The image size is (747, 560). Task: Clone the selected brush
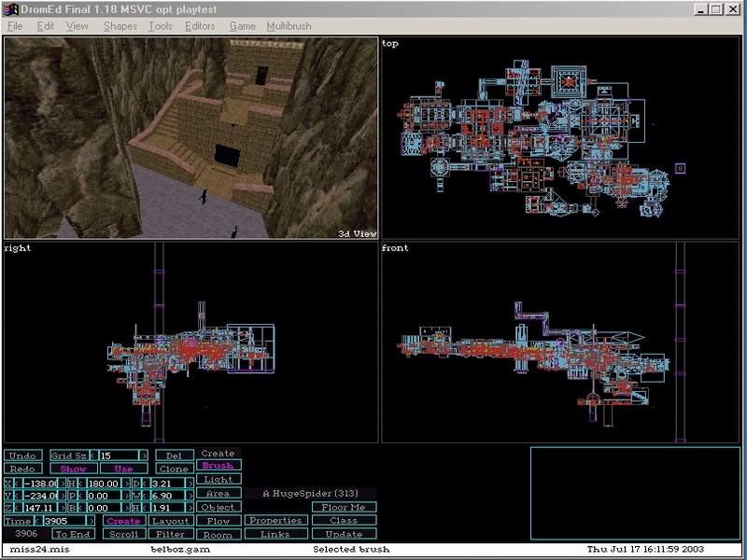pos(175,469)
